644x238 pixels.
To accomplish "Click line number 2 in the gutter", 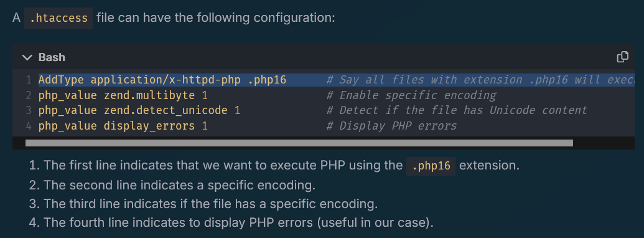I will pos(29,95).
